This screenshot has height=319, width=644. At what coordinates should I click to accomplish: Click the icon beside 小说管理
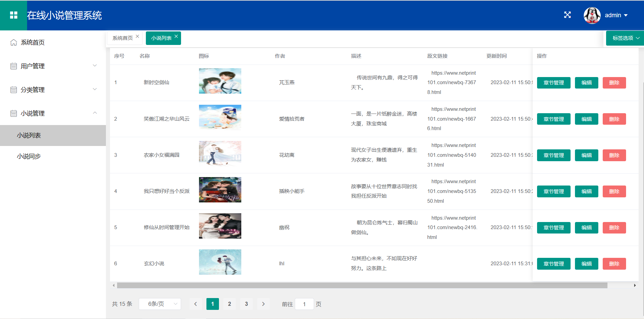click(x=14, y=113)
